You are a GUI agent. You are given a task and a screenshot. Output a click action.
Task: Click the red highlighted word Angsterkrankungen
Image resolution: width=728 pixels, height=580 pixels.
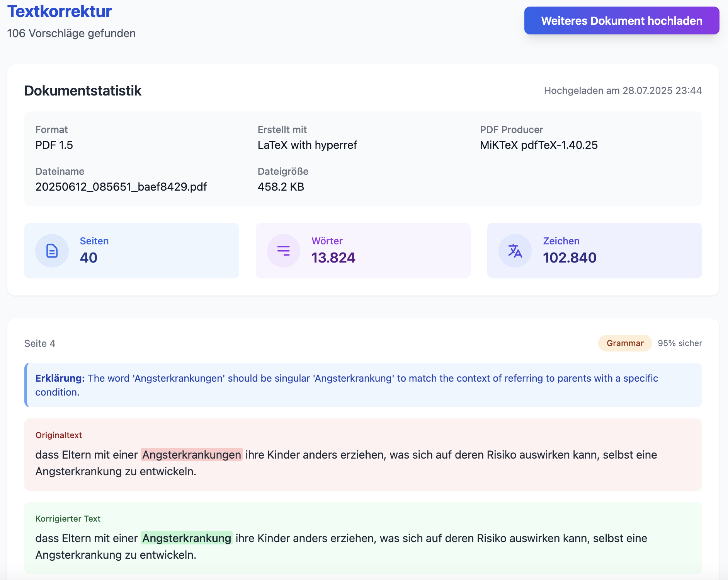[192, 455]
